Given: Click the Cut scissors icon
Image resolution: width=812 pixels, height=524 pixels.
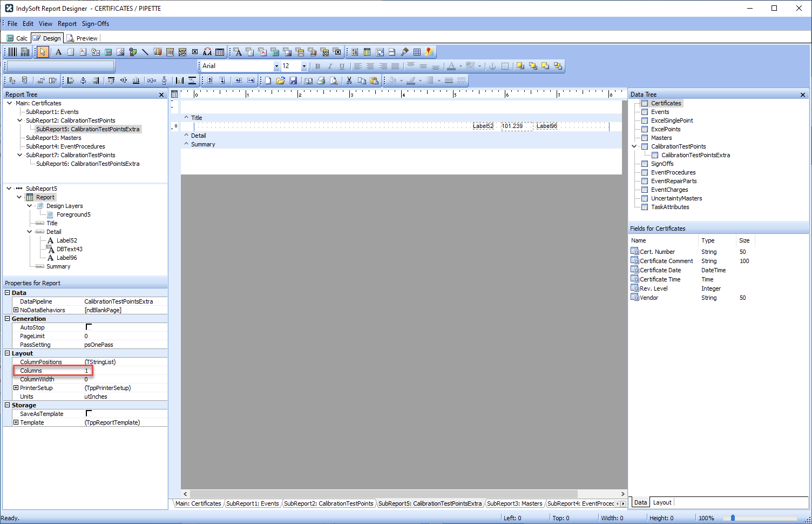Looking at the screenshot, I should [349, 80].
